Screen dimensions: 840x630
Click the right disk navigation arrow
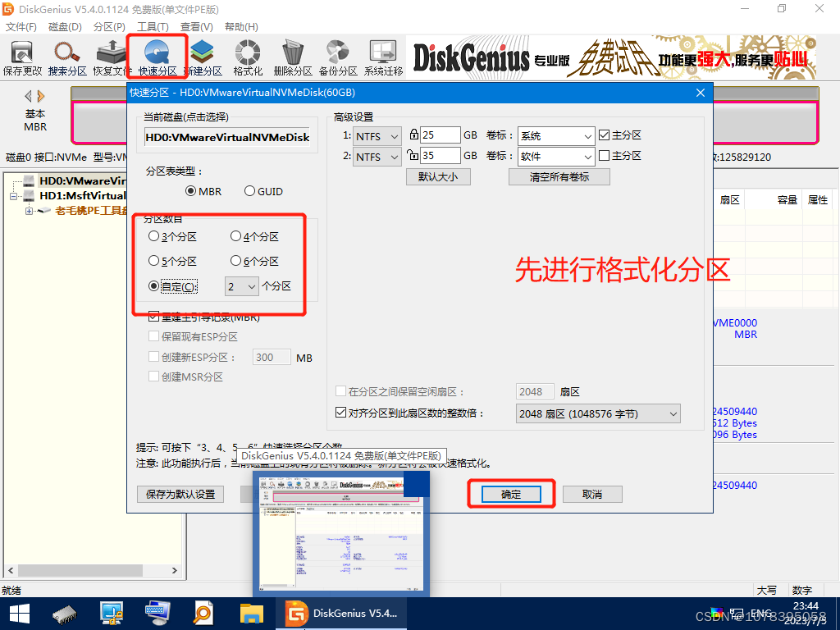click(41, 97)
